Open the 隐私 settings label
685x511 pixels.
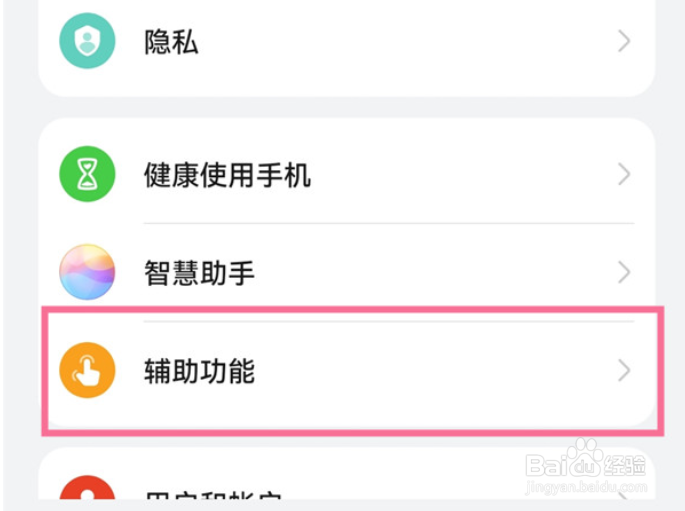click(171, 42)
